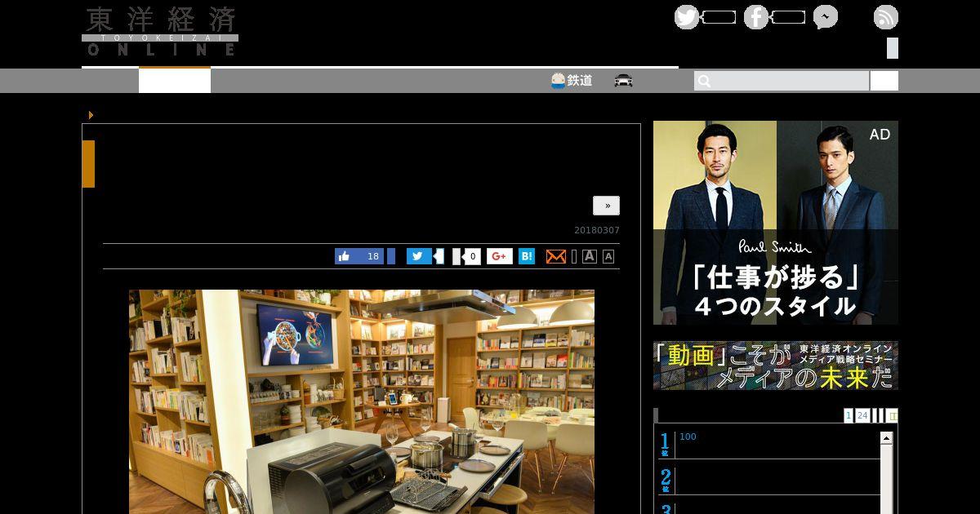The image size is (980, 514).
Task: Open the Messenger chat bubble icon
Action: tap(826, 17)
